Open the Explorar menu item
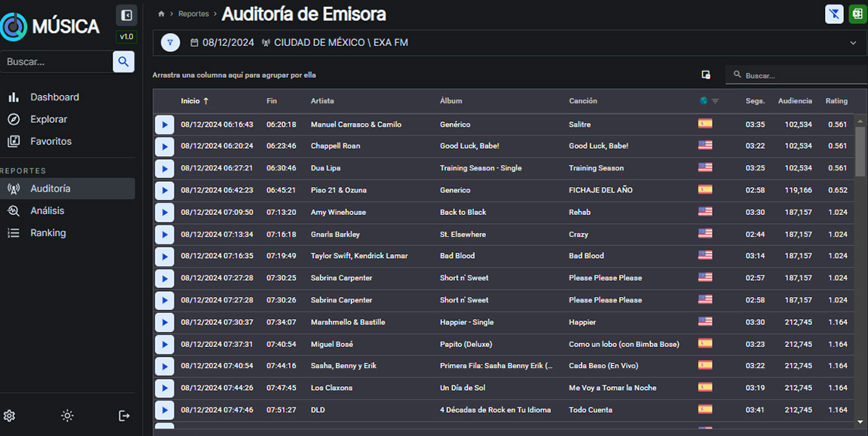 [49, 119]
